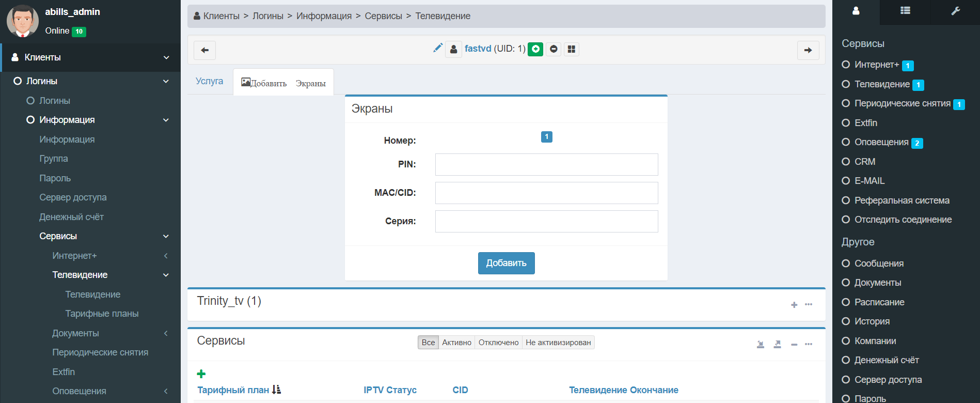The height and width of the screenshot is (403, 980).
Task: Click the import icon in Сервисы panel header
Action: coord(761,344)
